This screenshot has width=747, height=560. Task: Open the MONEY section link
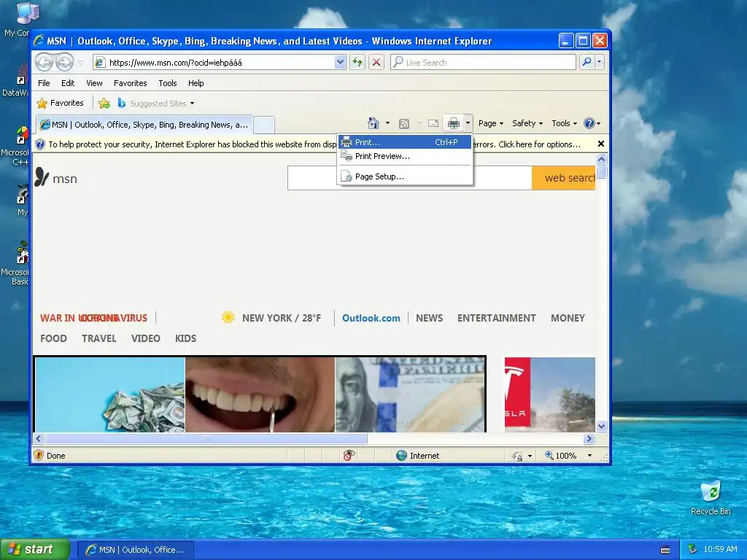tap(568, 318)
